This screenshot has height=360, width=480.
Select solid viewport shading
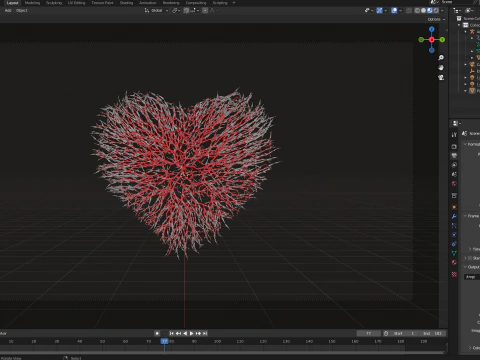coord(423,11)
